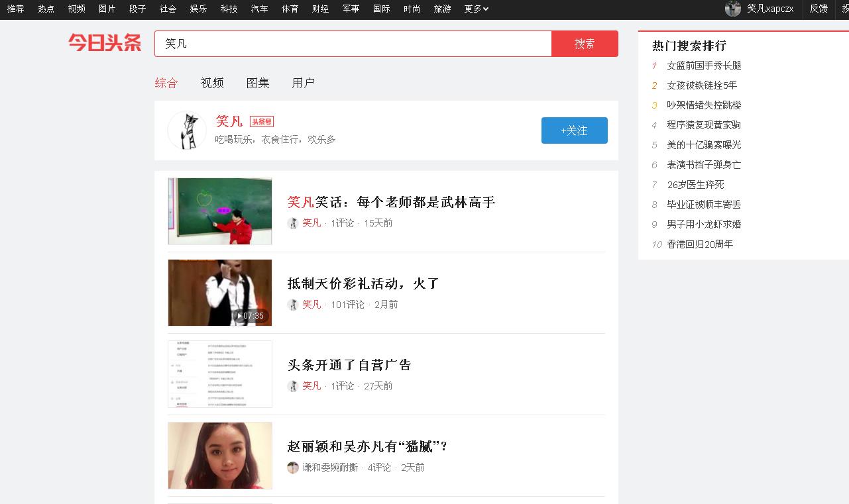
Task: Open 段子 channel in top navigation
Action: (137, 9)
